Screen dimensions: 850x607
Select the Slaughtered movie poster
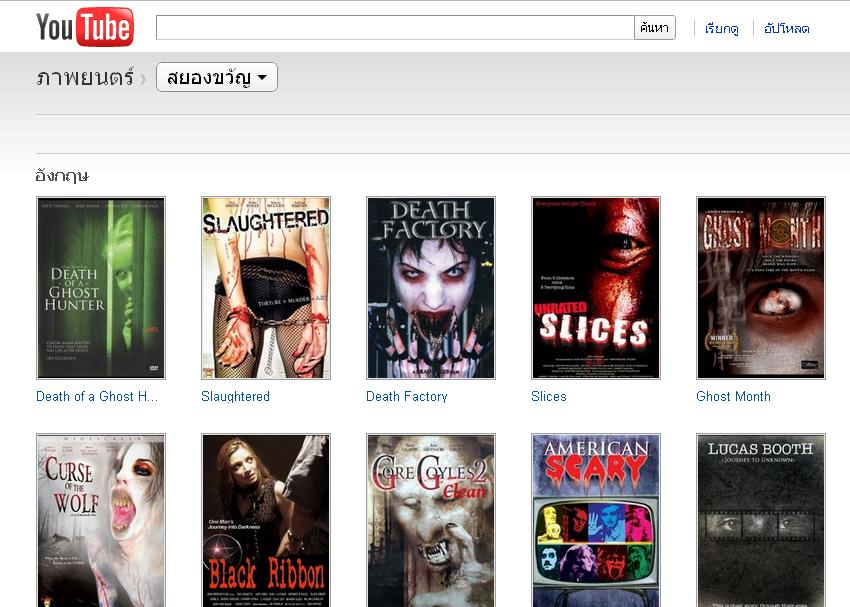[x=266, y=288]
